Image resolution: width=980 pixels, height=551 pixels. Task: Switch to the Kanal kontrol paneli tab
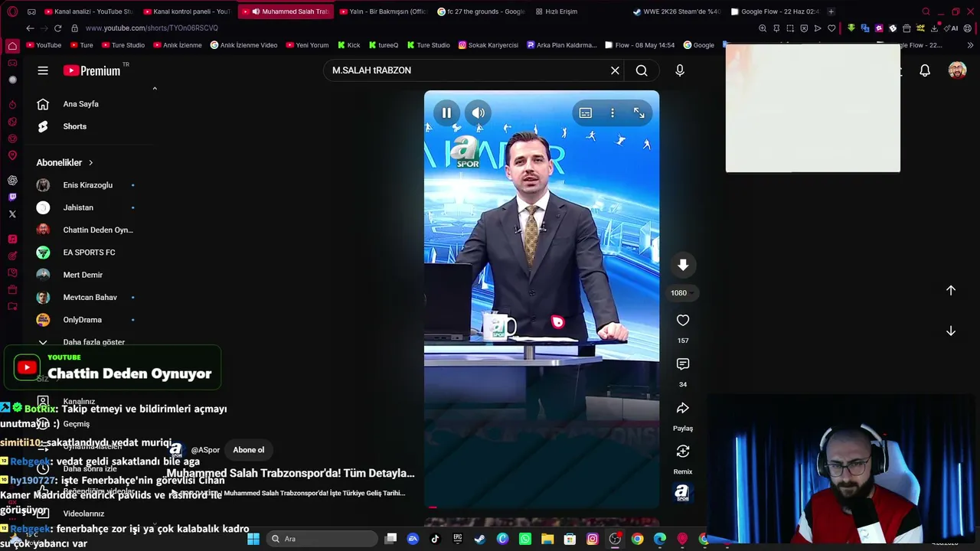point(187,11)
